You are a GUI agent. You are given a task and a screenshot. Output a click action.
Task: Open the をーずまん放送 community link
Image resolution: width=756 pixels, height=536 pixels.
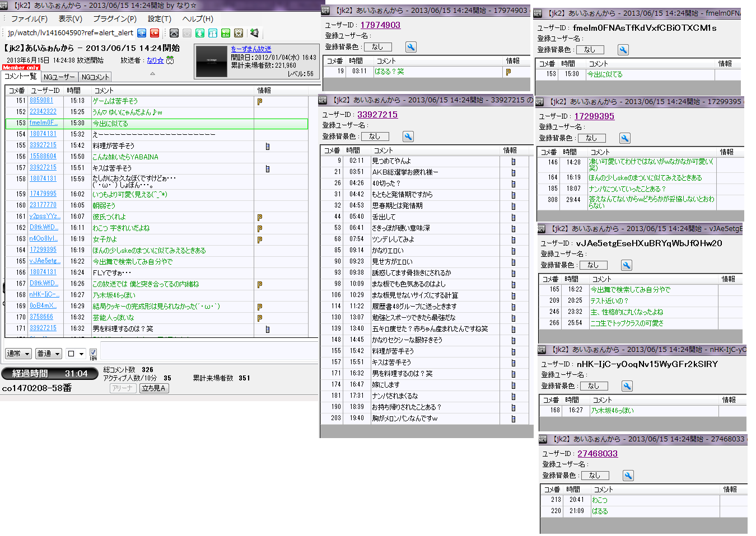click(251, 49)
